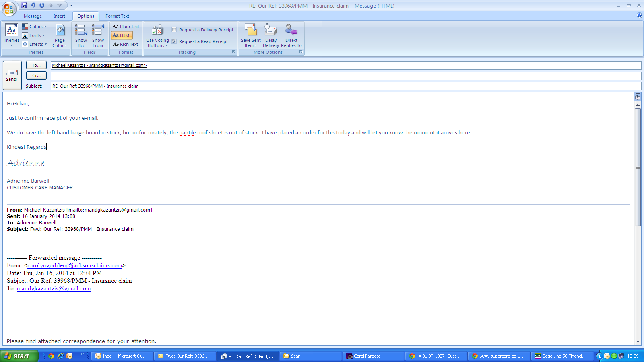Click the icon above the vertical scrollbar
Screen dimensions: 644x362
[638, 97]
